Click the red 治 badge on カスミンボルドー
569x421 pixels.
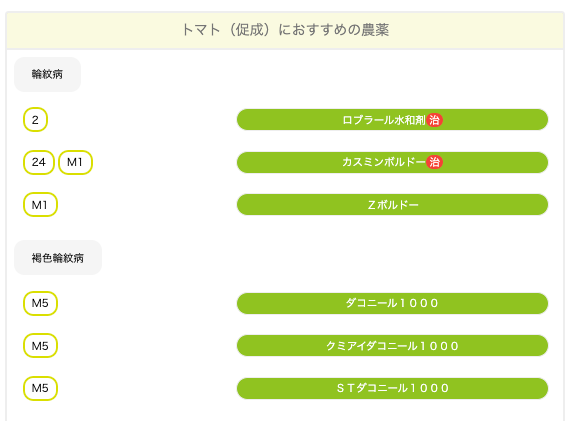(x=434, y=162)
